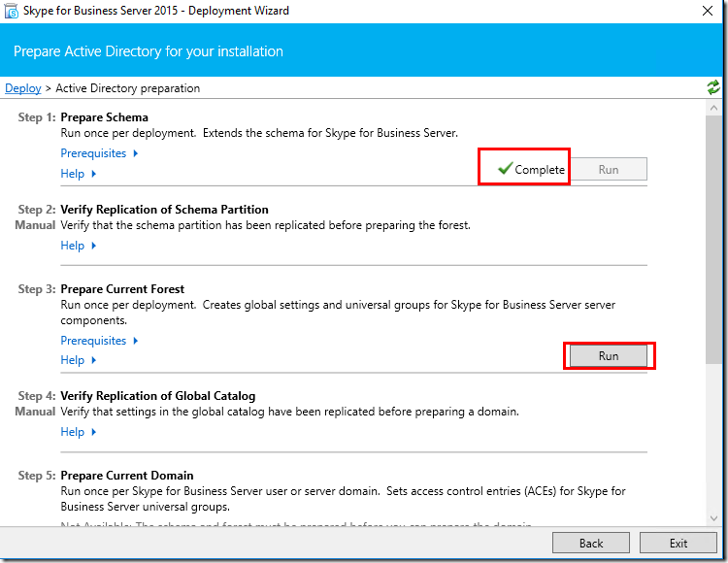Viewport: 728px width, 563px height.
Task: Click the disabled Run button for Step 1
Action: 609,170
